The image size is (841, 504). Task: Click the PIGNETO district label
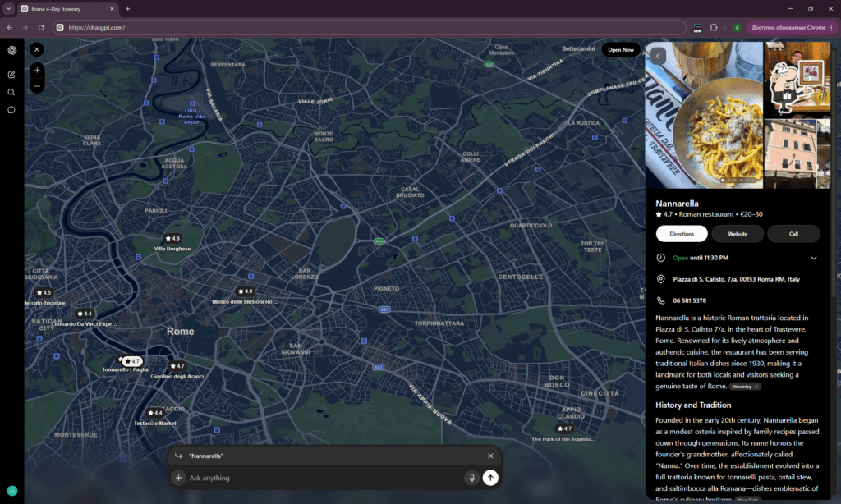pyautogui.click(x=386, y=288)
